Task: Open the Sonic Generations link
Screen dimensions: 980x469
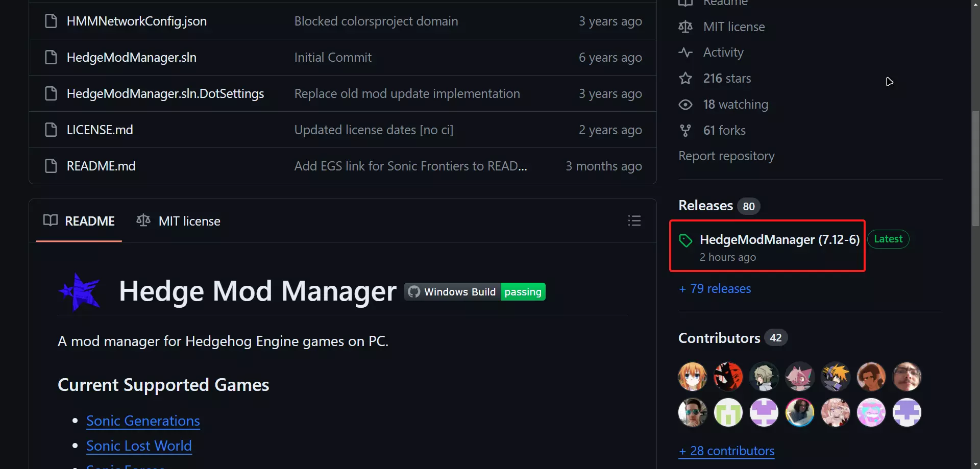Action: tap(143, 421)
